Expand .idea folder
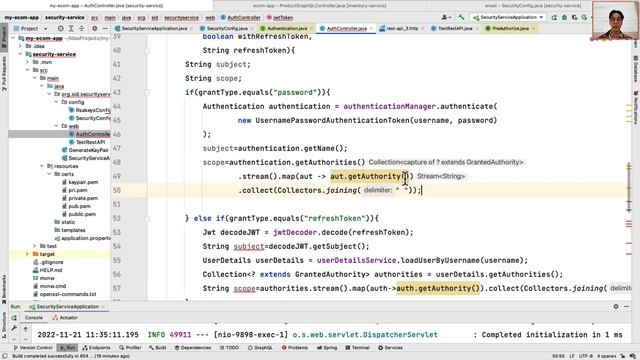 [20, 46]
